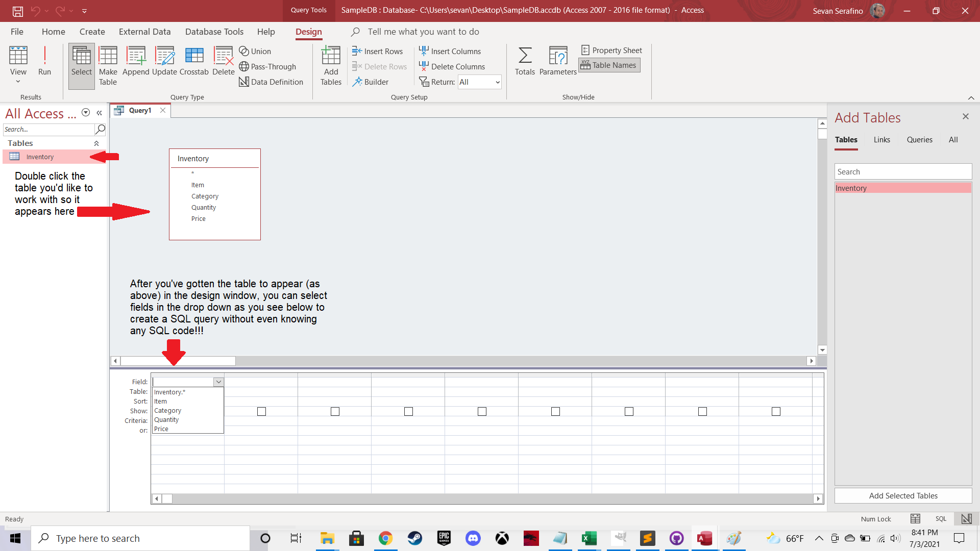Switch to SQL view in status bar

click(x=941, y=519)
